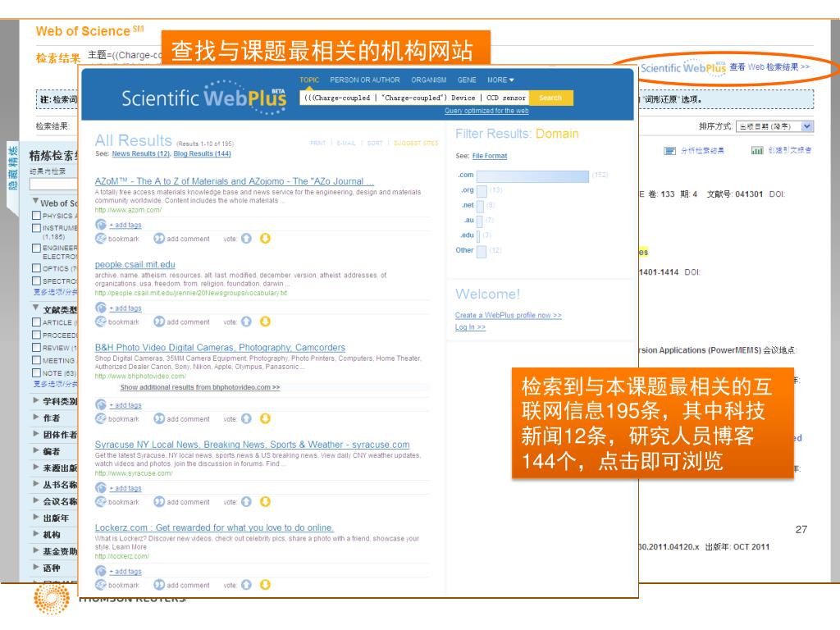Click analyze results icon in Web of Science
The image size is (840, 630).
click(669, 151)
